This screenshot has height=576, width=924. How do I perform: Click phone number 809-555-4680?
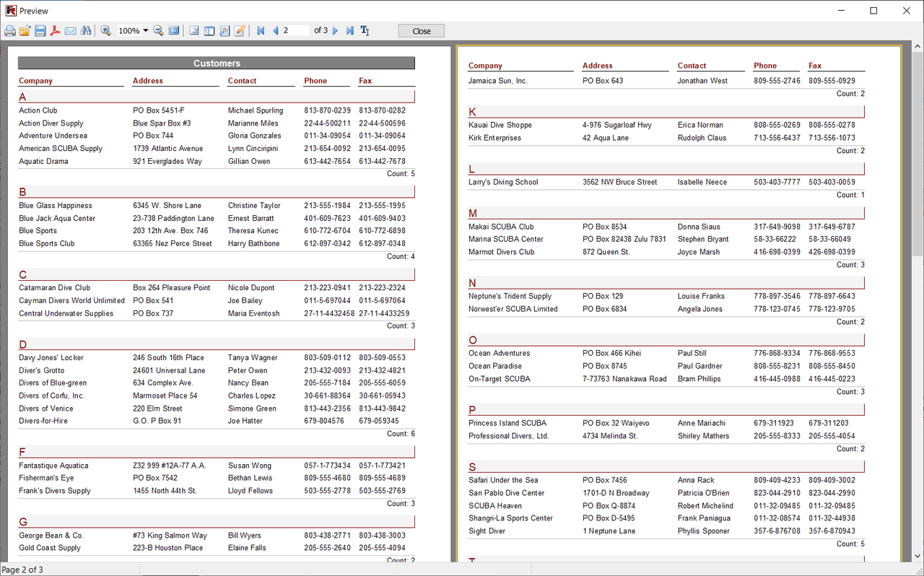click(328, 478)
